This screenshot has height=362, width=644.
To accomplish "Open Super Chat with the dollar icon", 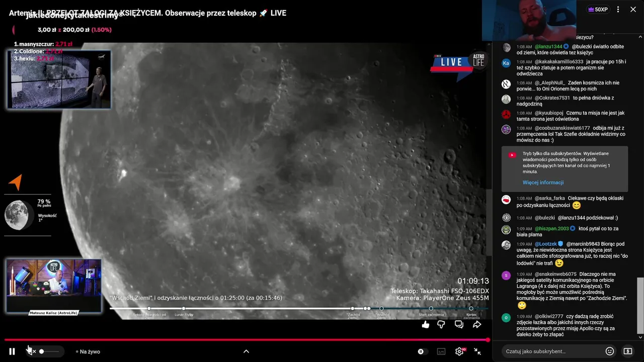I will coord(628,351).
